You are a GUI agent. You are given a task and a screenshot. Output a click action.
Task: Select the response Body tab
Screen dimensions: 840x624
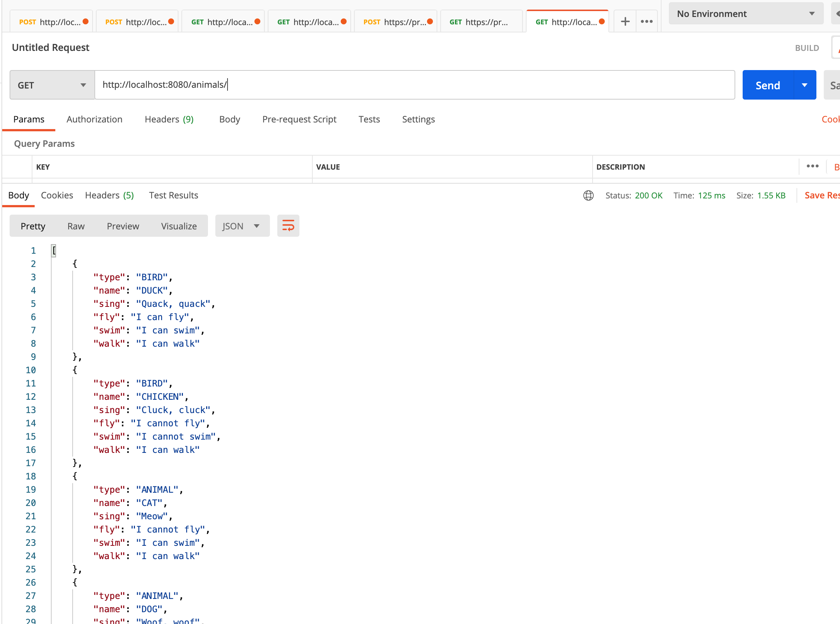[18, 195]
